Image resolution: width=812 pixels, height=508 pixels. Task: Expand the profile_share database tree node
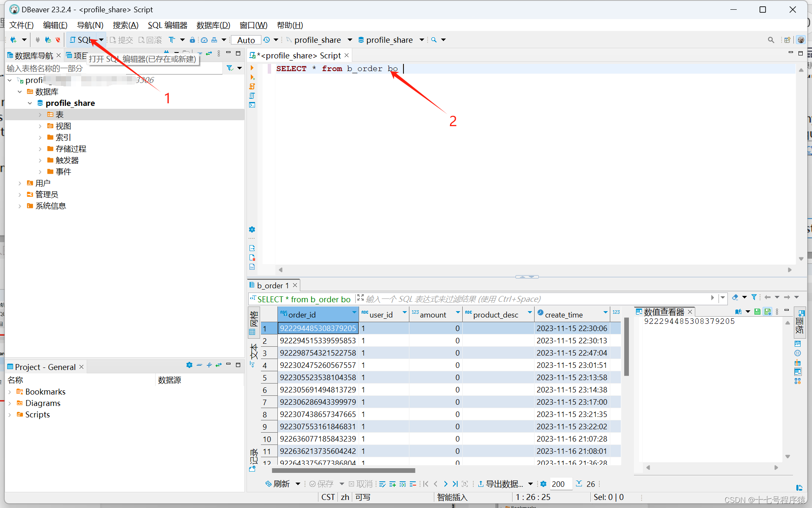coord(30,103)
